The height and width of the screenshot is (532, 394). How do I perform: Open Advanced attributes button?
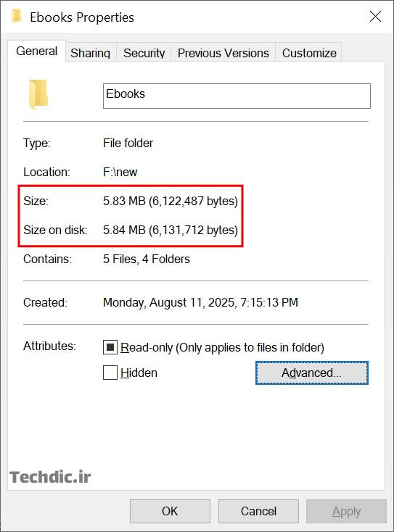311,373
